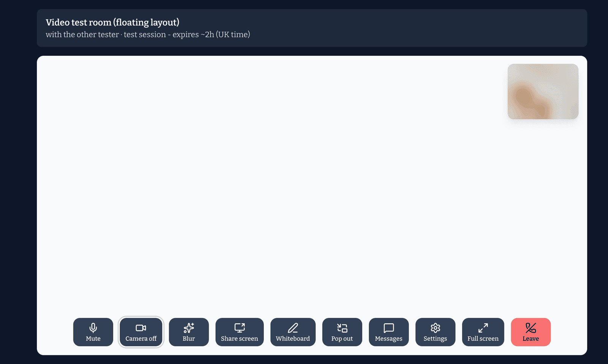Click the "Leave" text label
The width and height of the screenshot is (608, 364).
point(531,339)
